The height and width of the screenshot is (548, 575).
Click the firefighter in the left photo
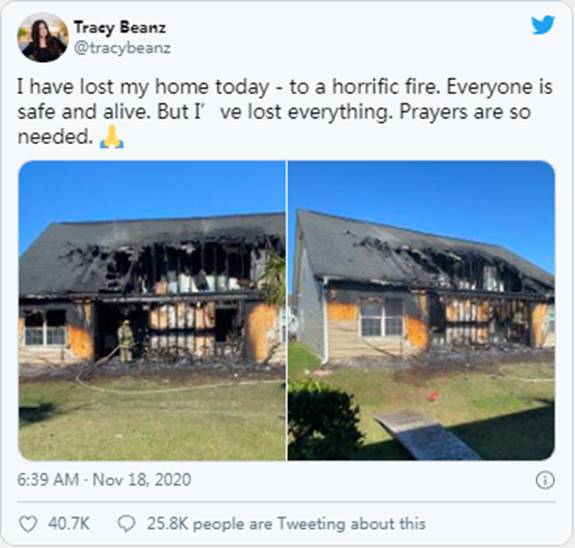[126, 341]
